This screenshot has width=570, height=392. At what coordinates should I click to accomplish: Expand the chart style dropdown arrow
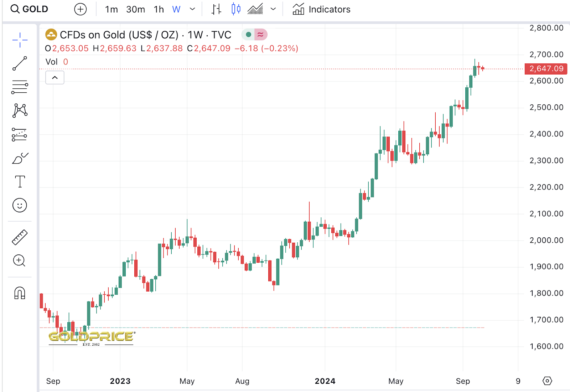pyautogui.click(x=273, y=9)
